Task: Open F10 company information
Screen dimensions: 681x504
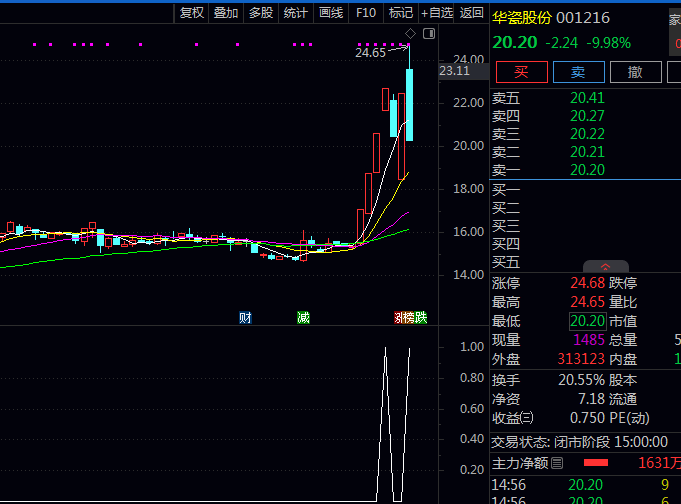Action: click(x=366, y=13)
